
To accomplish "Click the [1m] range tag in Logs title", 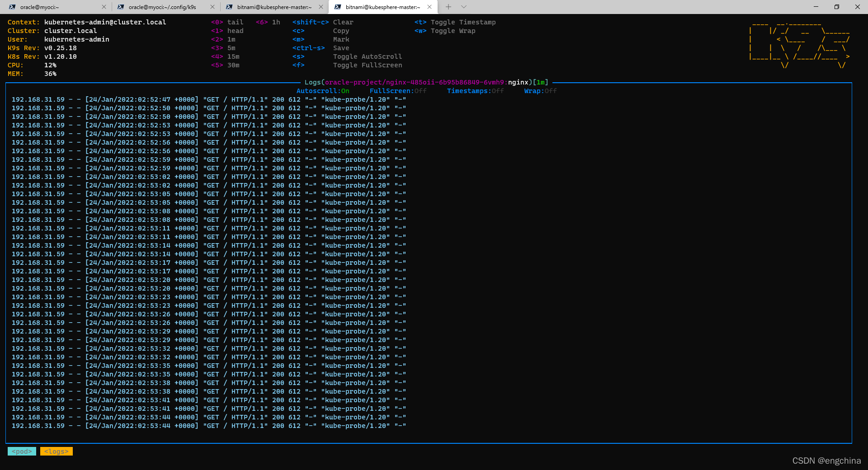I will [540, 82].
